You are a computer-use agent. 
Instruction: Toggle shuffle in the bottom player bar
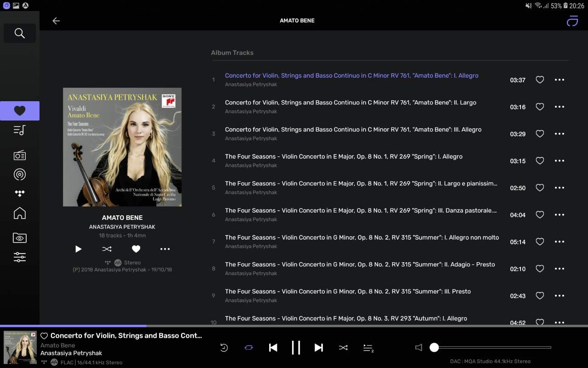[x=343, y=348]
